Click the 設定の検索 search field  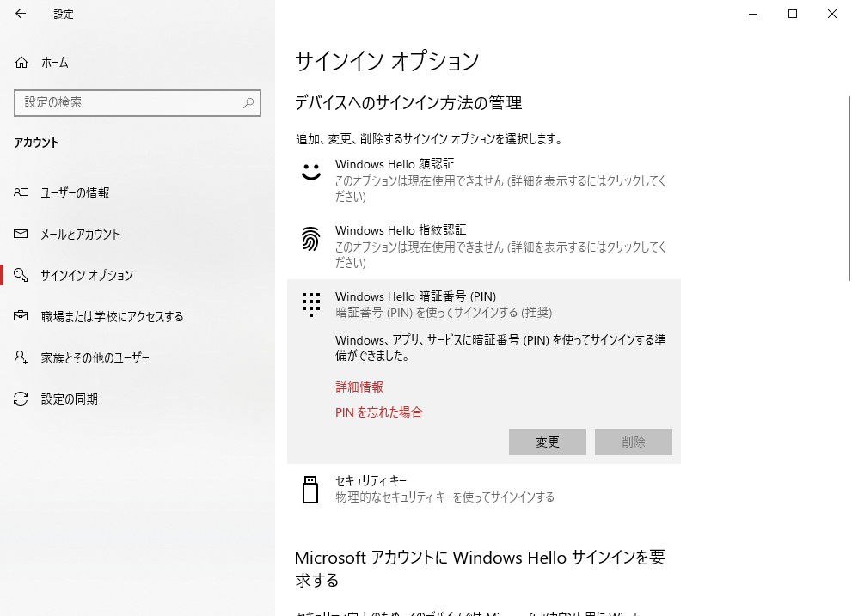[138, 103]
